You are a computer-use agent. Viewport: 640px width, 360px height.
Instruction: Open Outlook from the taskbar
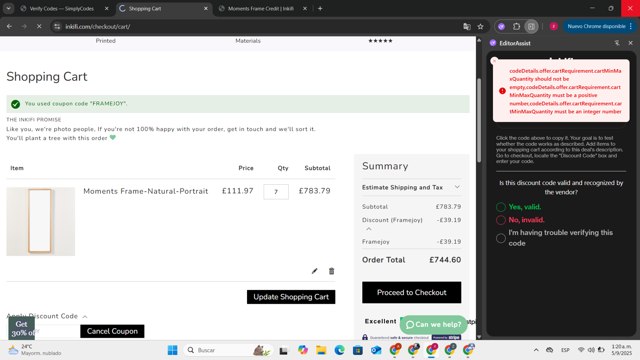click(x=376, y=350)
